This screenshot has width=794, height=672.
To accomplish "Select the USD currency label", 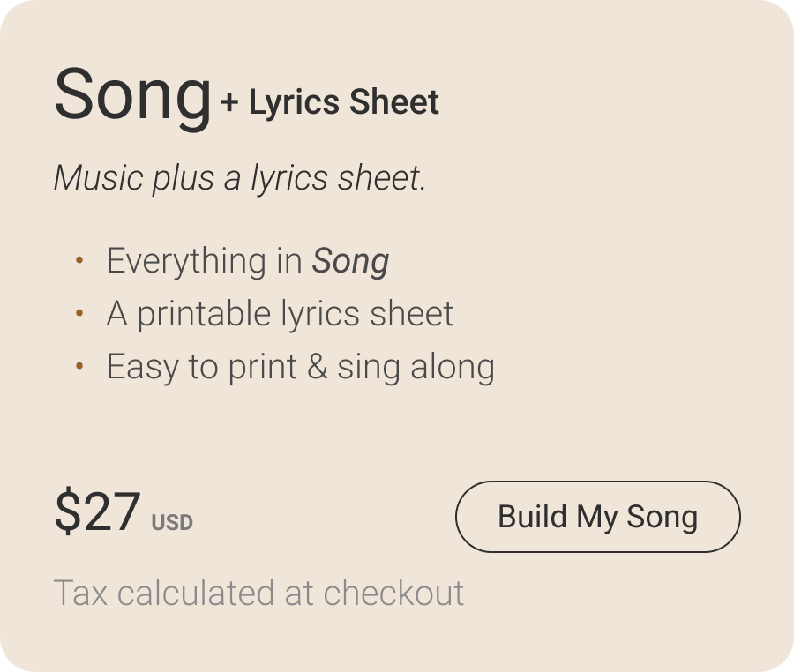I will tap(172, 522).
